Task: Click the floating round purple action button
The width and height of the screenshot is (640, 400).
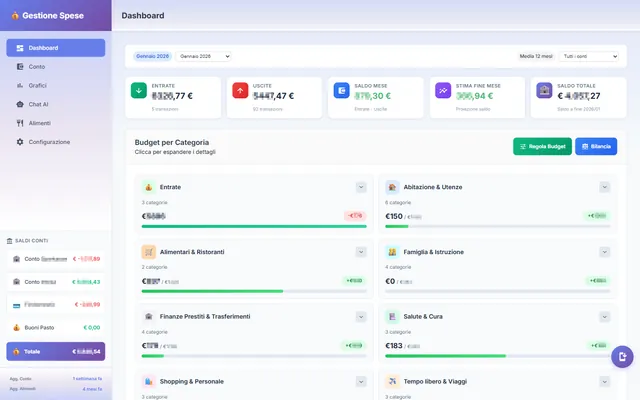Action: point(622,357)
